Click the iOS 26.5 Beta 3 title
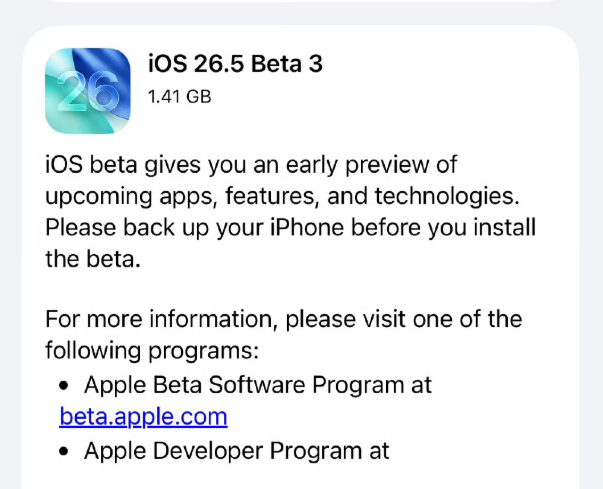Viewport: 603px width, 489px height. [x=234, y=65]
